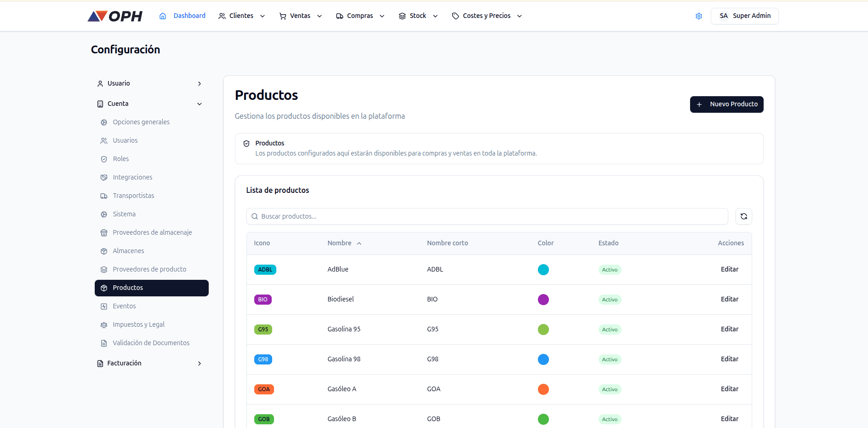Click the Transportistas truck icon in the sidebar
Screen dimensions: 868x428
tap(104, 196)
